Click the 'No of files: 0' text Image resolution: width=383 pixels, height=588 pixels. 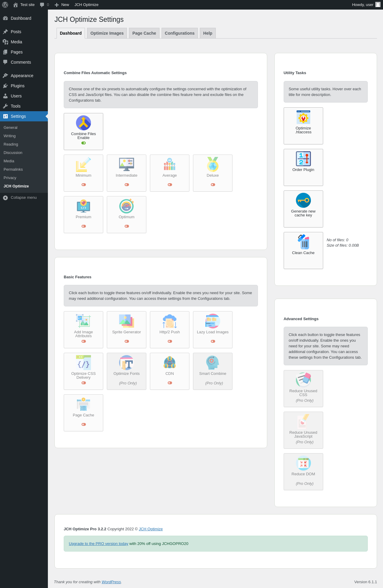pos(338,240)
